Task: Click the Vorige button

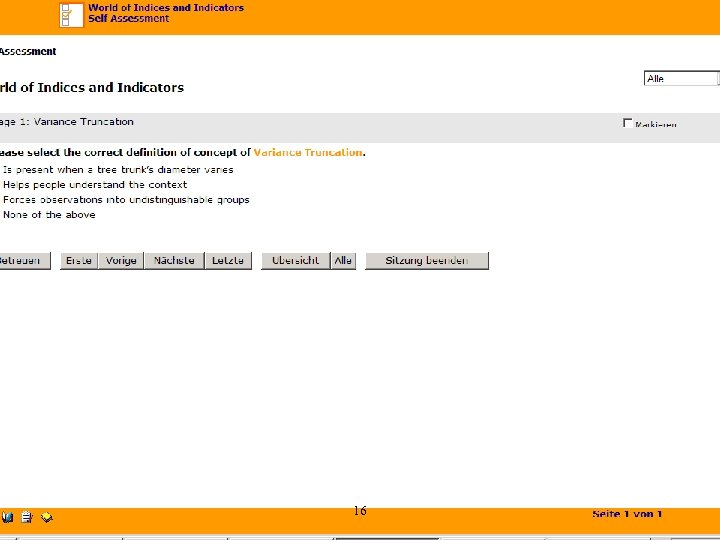Action: pyautogui.click(x=121, y=261)
